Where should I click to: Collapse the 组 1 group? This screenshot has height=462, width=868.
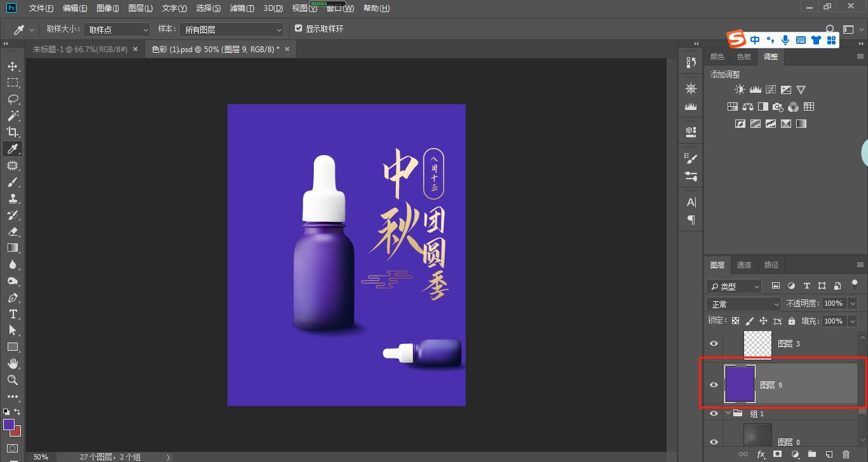tap(729, 413)
